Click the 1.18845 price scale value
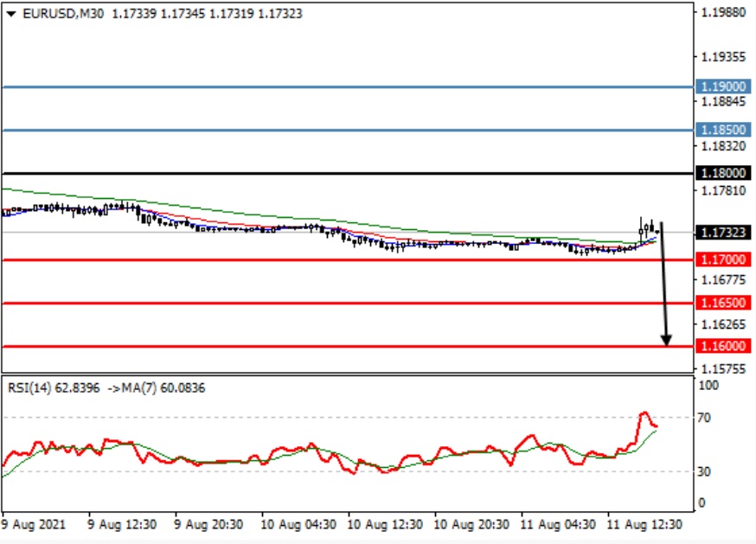The image size is (756, 544). tap(723, 101)
